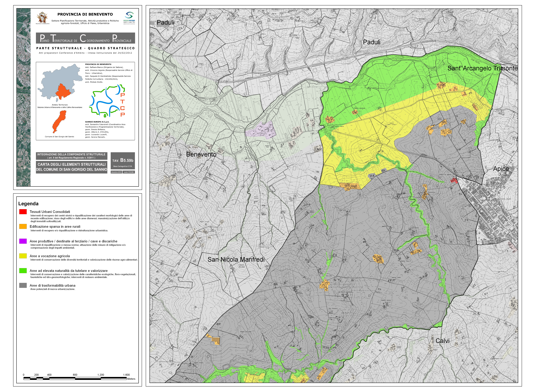Click the "PROVINCIA DI BENEVENTO" main title
Viewport: 540px width, 392px height.
click(85, 14)
